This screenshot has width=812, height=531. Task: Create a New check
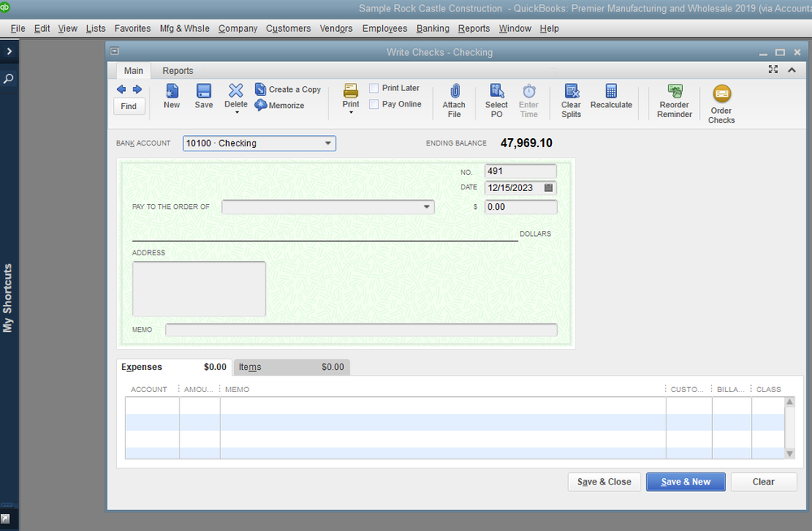(172, 96)
